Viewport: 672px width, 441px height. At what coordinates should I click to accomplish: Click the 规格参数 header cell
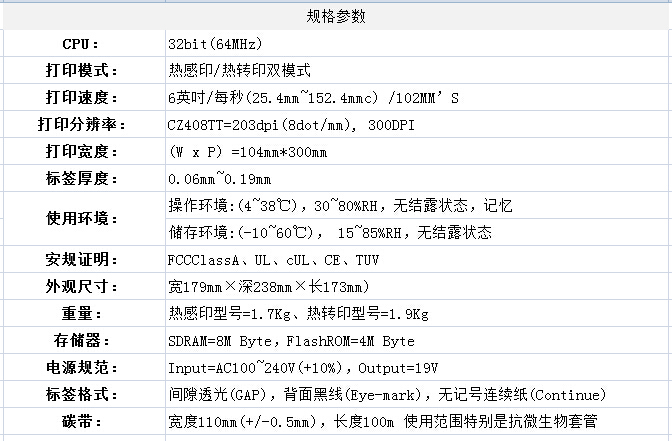coord(335,17)
